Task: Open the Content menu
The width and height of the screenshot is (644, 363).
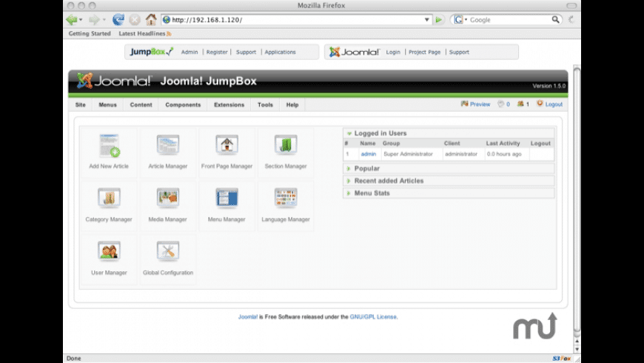Action: point(141,105)
